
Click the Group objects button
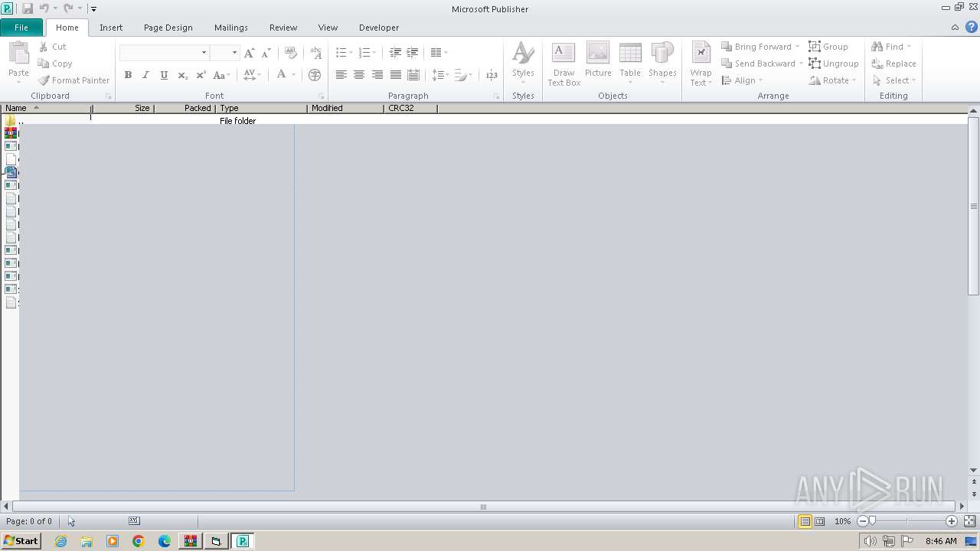(x=828, y=47)
